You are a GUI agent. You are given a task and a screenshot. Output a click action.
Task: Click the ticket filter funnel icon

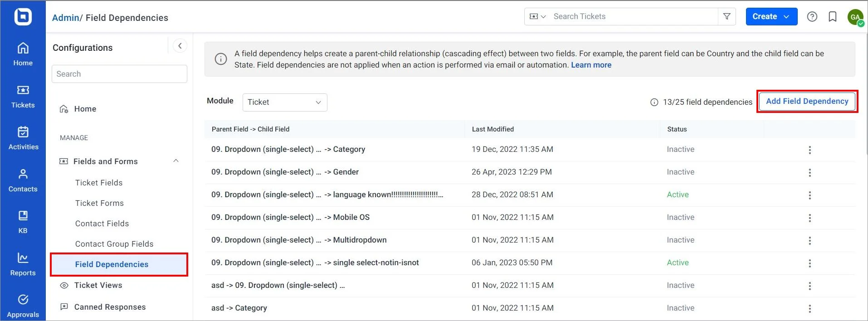727,17
